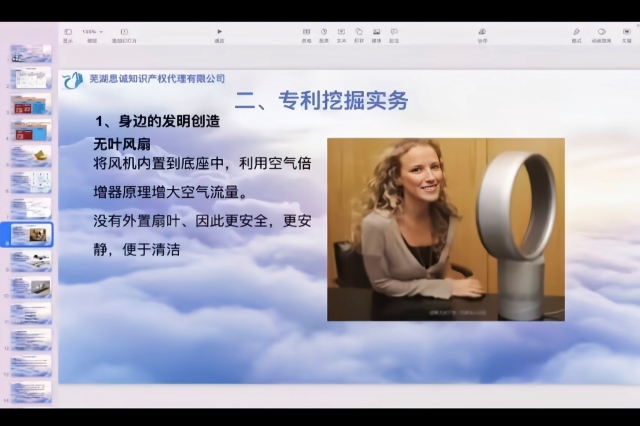The width and height of the screenshot is (640, 426).
Task: Open the 显示 (View) sidebar menu
Action: pos(68,34)
